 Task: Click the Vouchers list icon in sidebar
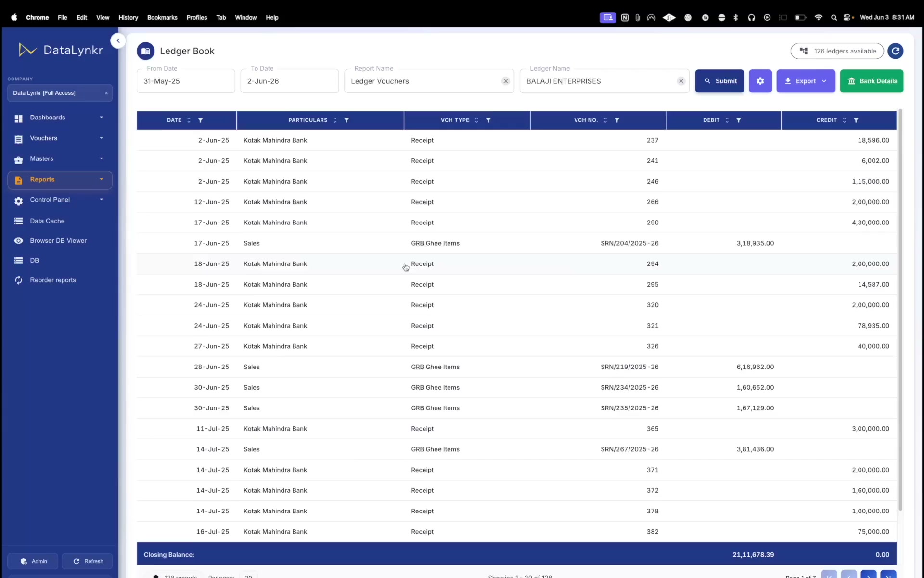(x=18, y=139)
